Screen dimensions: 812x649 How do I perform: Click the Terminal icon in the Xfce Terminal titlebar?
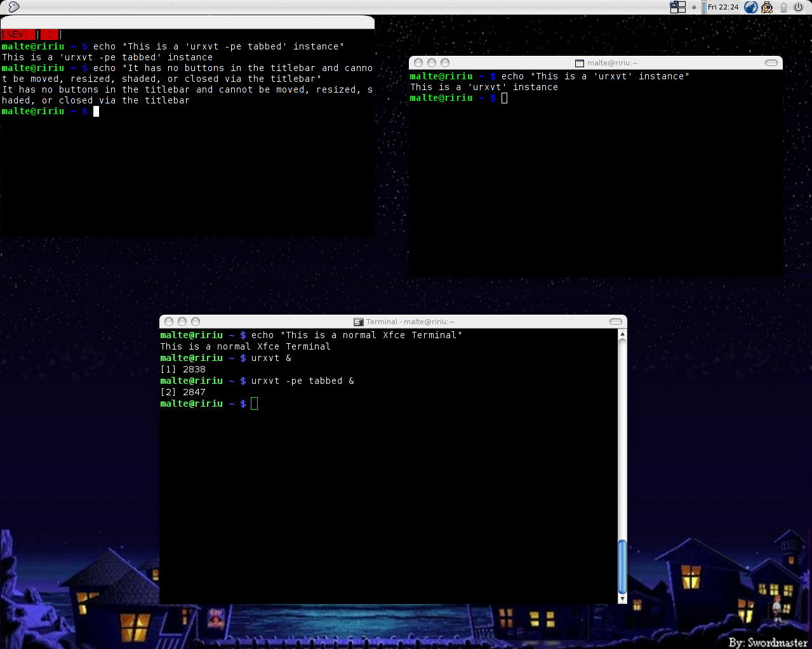[357, 322]
